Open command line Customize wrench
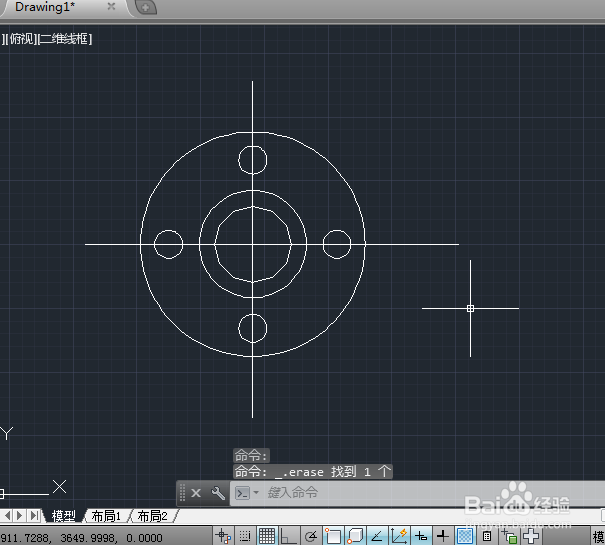 [218, 493]
